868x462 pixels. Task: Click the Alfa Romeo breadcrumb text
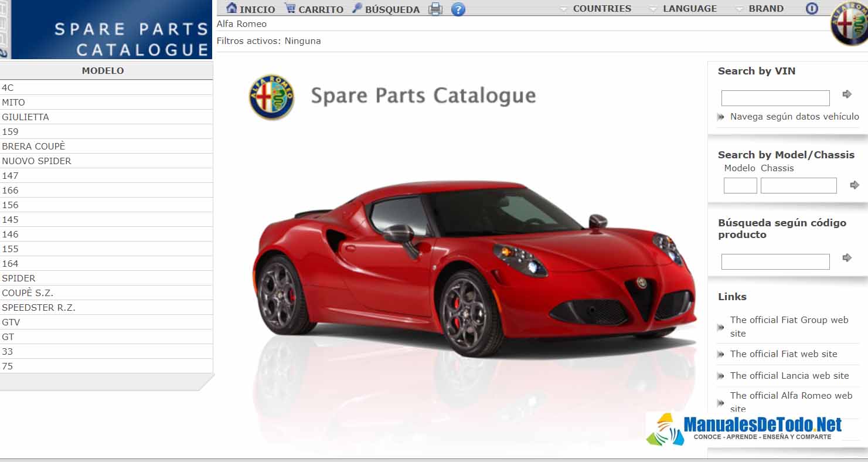coord(241,24)
